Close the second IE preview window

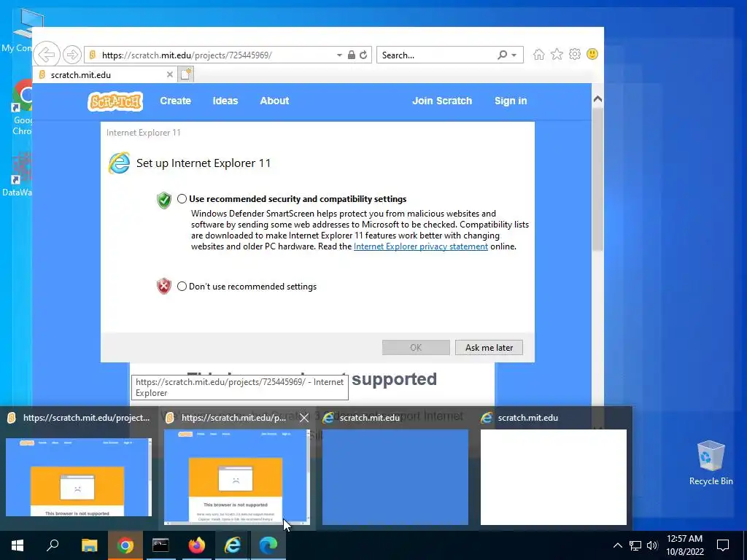[x=304, y=418]
